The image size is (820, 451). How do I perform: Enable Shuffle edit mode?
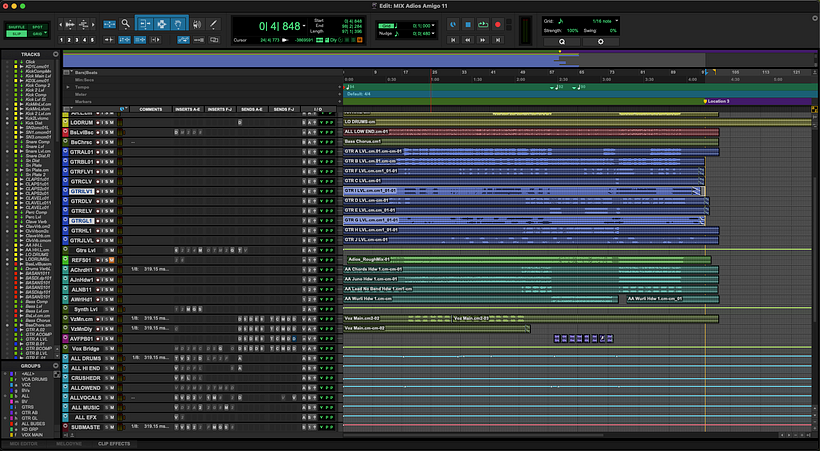(x=17, y=25)
